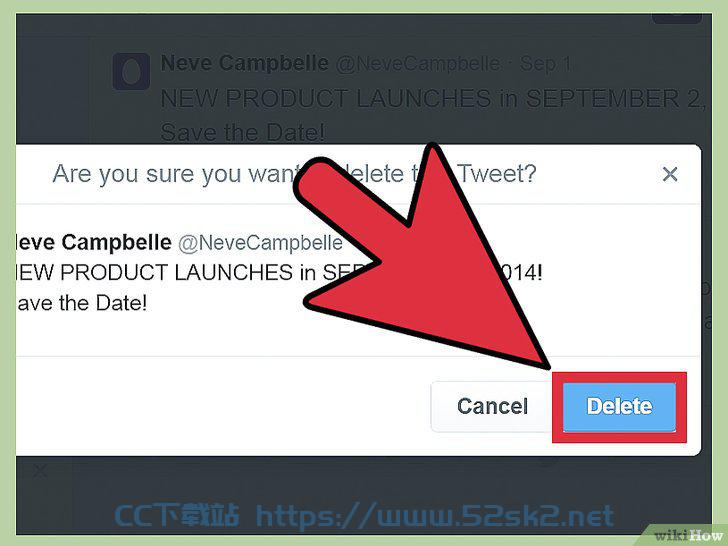Open the avatar beside Neve Campbelle's tweet
Viewport: 728px width, 546px height.
tap(131, 72)
